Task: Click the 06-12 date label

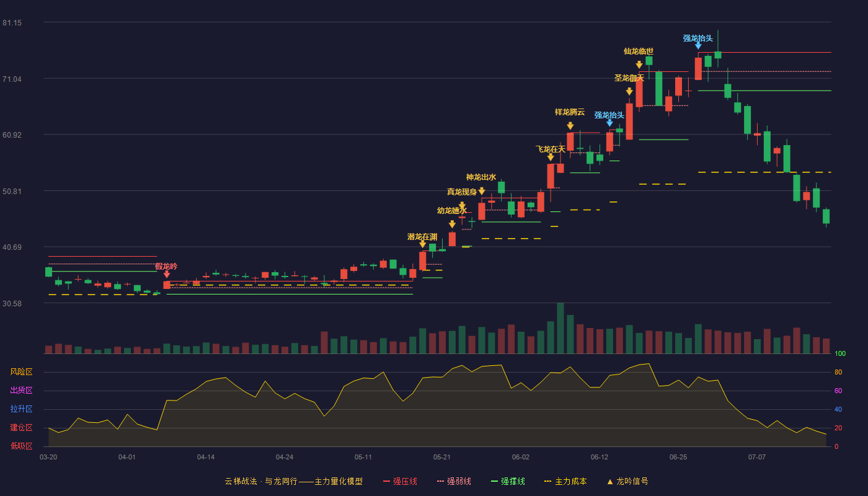Action: (600, 457)
